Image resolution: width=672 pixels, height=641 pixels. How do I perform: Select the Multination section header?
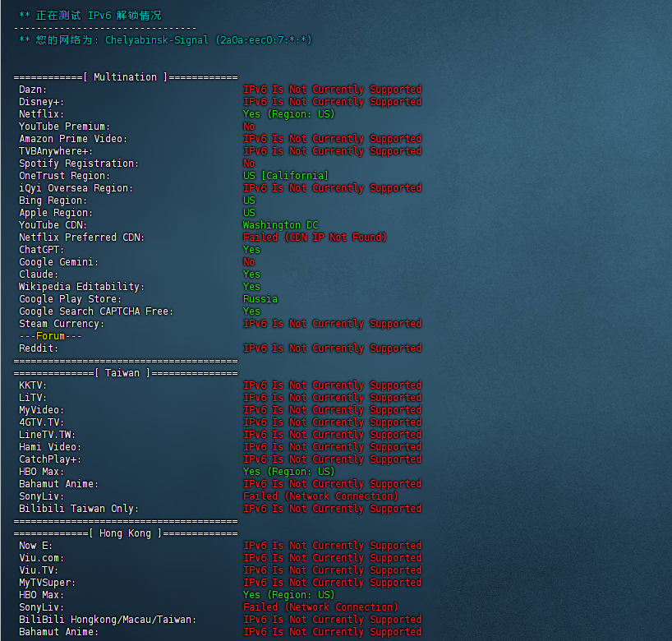[x=126, y=77]
